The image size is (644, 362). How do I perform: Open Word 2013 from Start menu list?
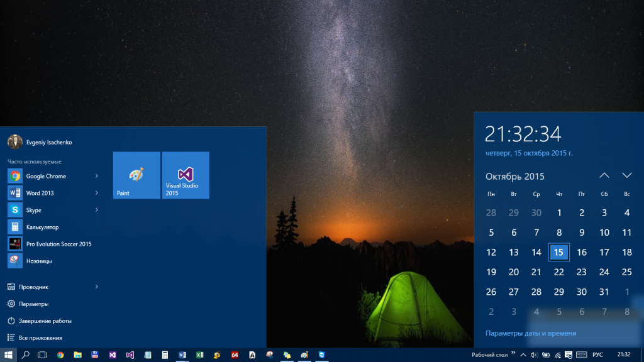coord(53,193)
